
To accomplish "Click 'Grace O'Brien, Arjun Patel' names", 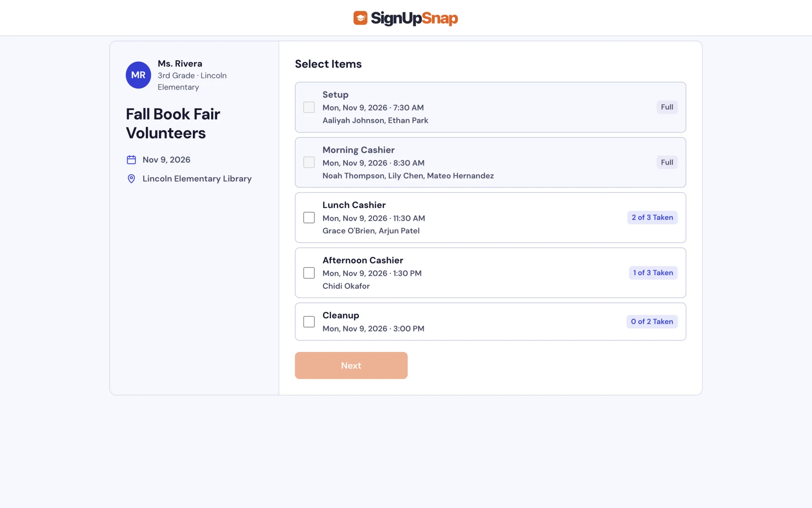I will 371,231.
